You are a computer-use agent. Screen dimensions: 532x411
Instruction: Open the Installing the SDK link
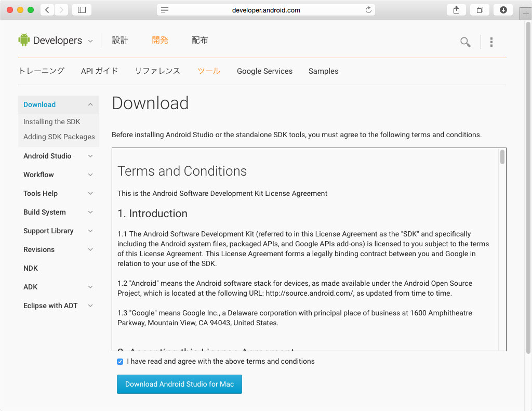(x=52, y=122)
